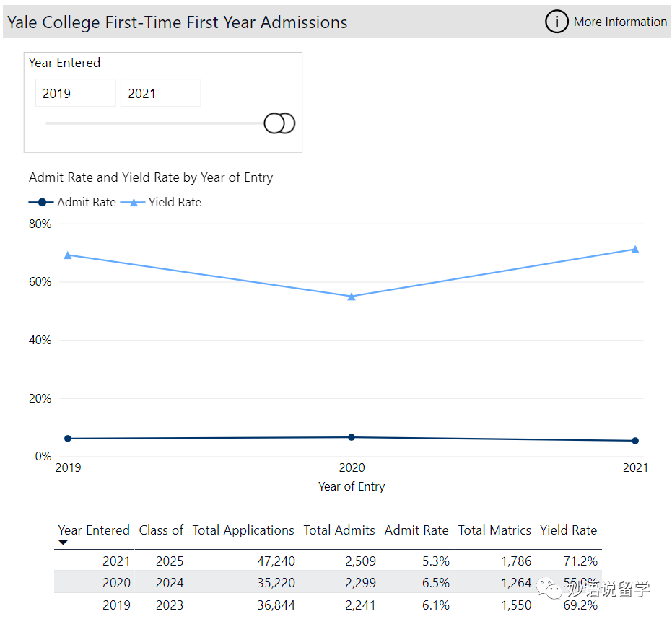Click the Year Entered slicer title

64,63
